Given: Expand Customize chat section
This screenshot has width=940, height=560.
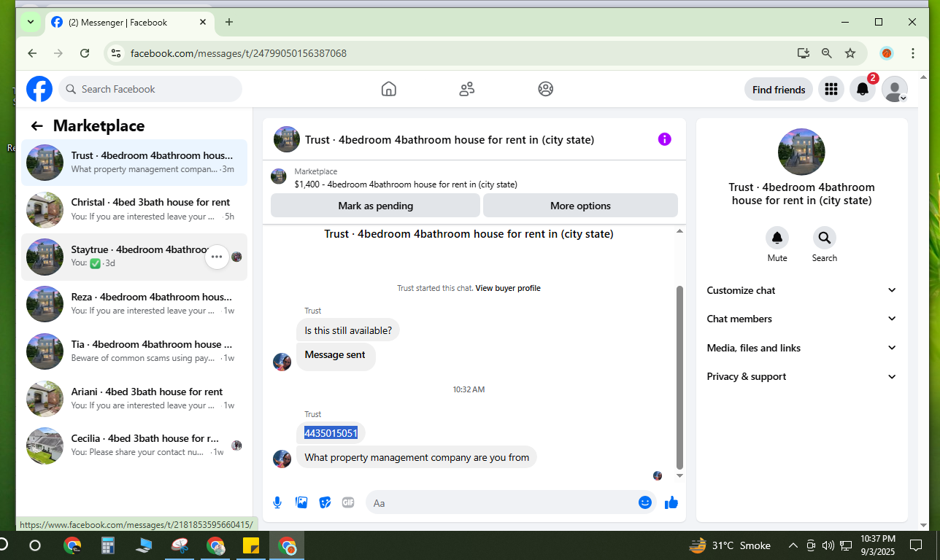Looking at the screenshot, I should pos(801,290).
